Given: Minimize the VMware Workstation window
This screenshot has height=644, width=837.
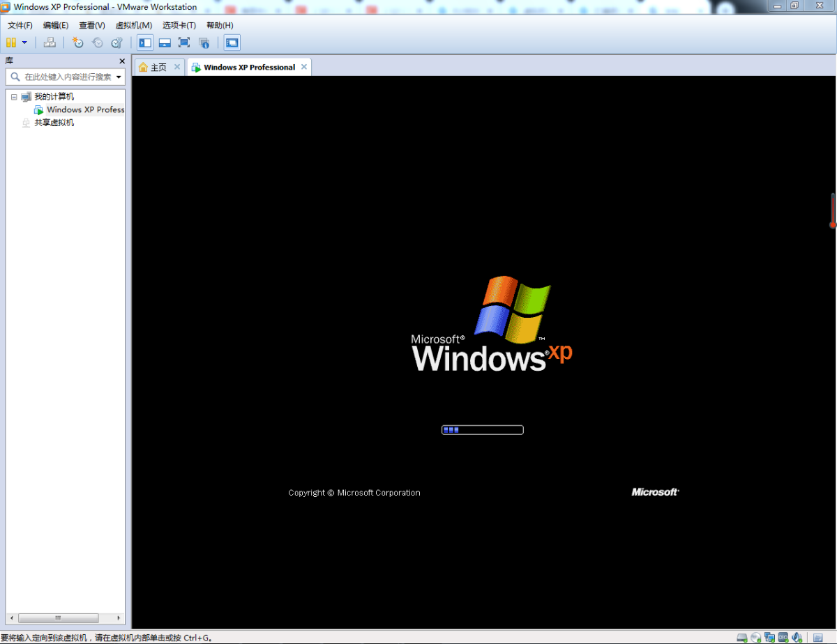Looking at the screenshot, I should (778, 6).
